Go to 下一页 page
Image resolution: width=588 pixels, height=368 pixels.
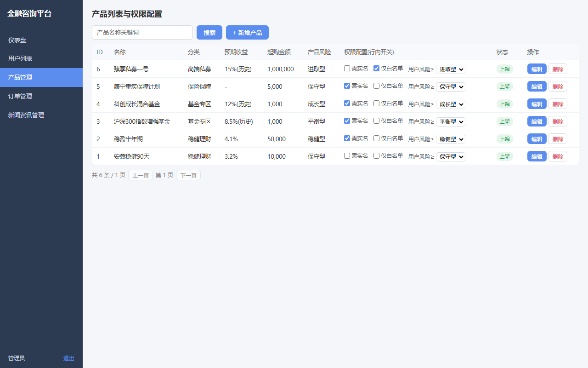188,175
